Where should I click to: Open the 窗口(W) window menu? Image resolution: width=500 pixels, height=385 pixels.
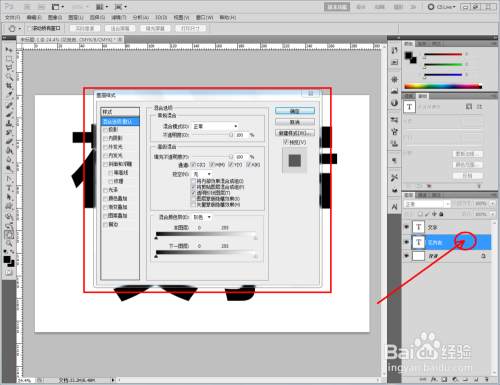(x=204, y=17)
